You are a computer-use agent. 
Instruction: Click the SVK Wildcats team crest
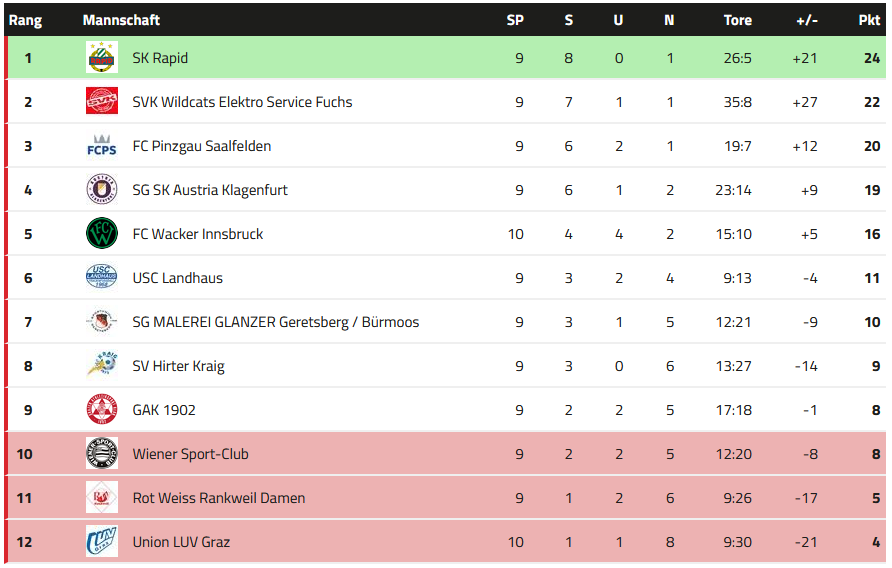[x=102, y=102]
